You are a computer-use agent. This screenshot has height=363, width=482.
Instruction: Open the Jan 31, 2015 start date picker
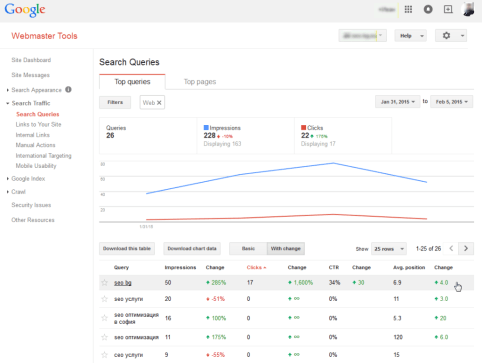[x=398, y=102]
